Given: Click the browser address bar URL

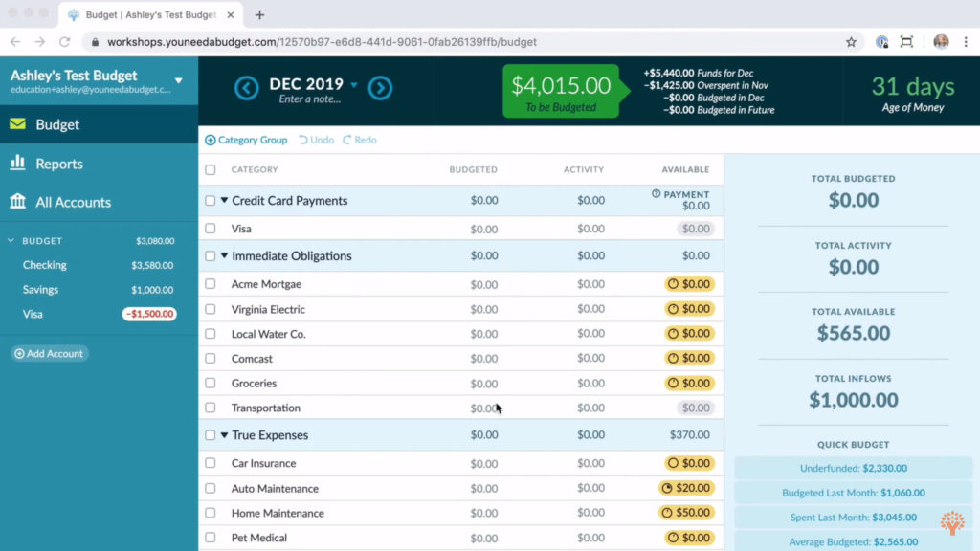Looking at the screenshot, I should click(322, 42).
